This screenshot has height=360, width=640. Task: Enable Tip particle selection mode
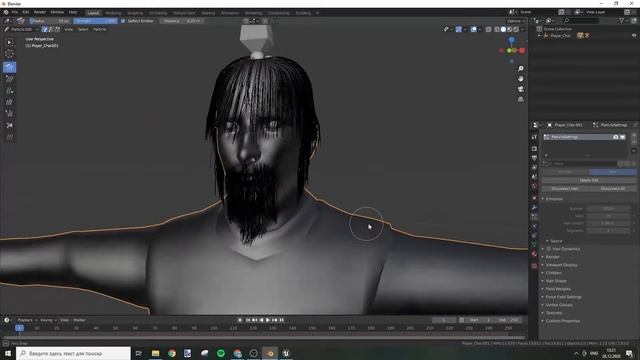point(57,29)
